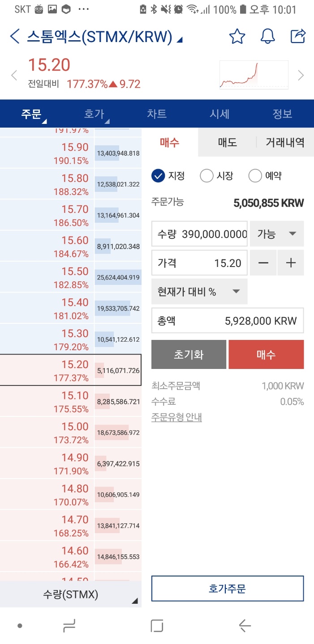
Task: Open the 주문유형 안내 link
Action: tap(176, 417)
